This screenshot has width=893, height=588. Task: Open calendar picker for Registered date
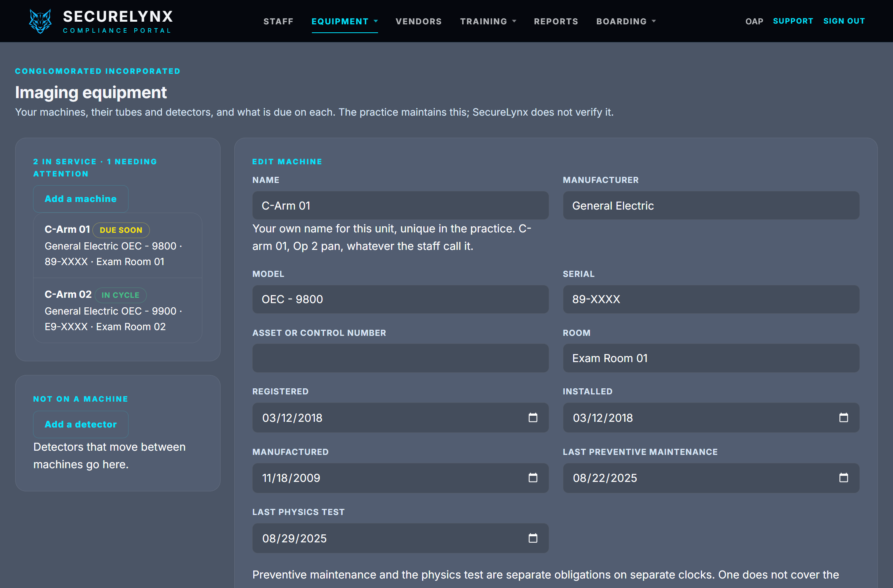533,418
